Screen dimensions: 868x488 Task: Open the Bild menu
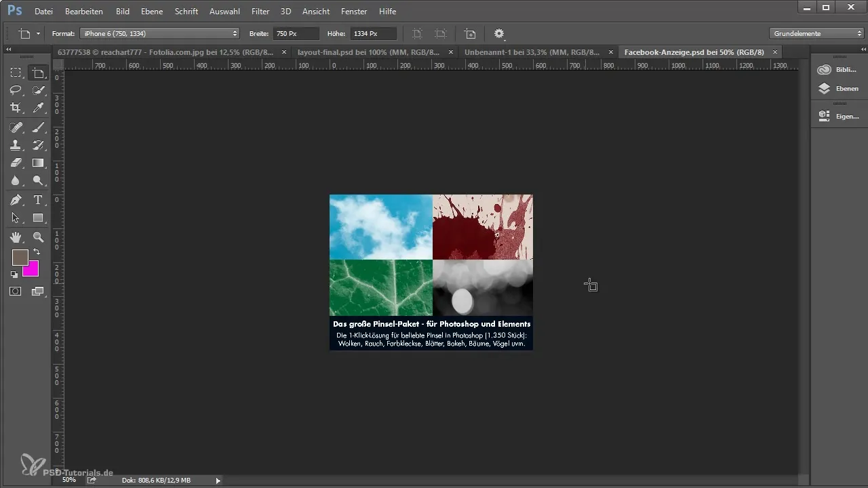tap(123, 12)
